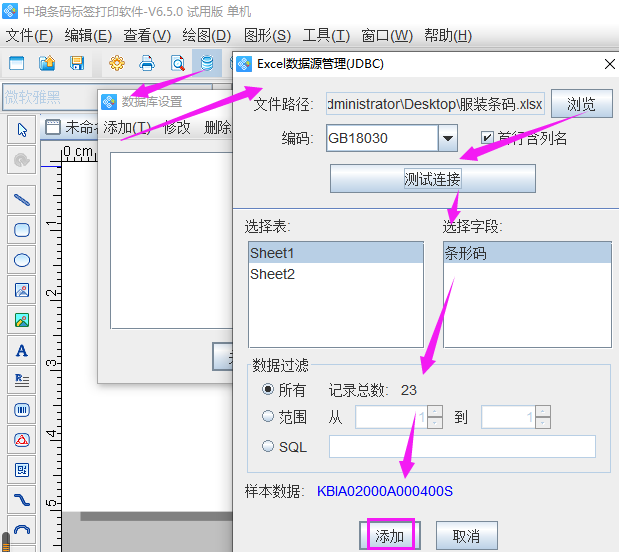The image size is (619, 552).
Task: Open the 文件(F) menu
Action: pyautogui.click(x=29, y=36)
